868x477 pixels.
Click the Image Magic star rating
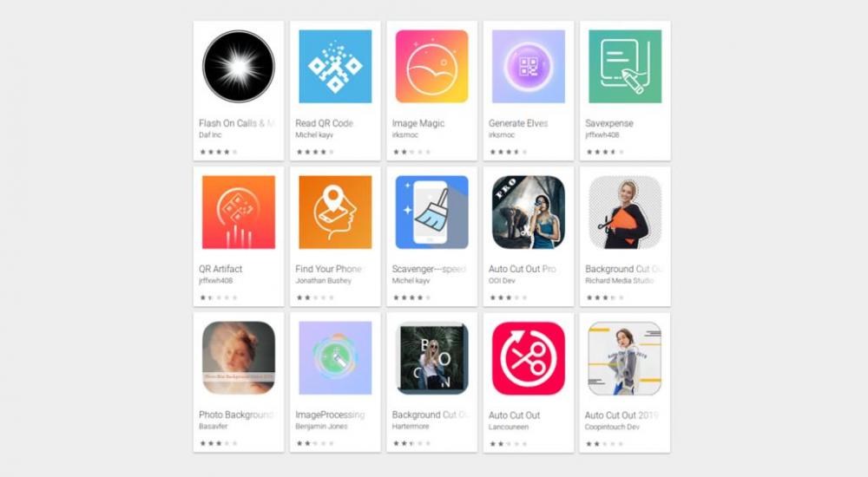click(411, 152)
